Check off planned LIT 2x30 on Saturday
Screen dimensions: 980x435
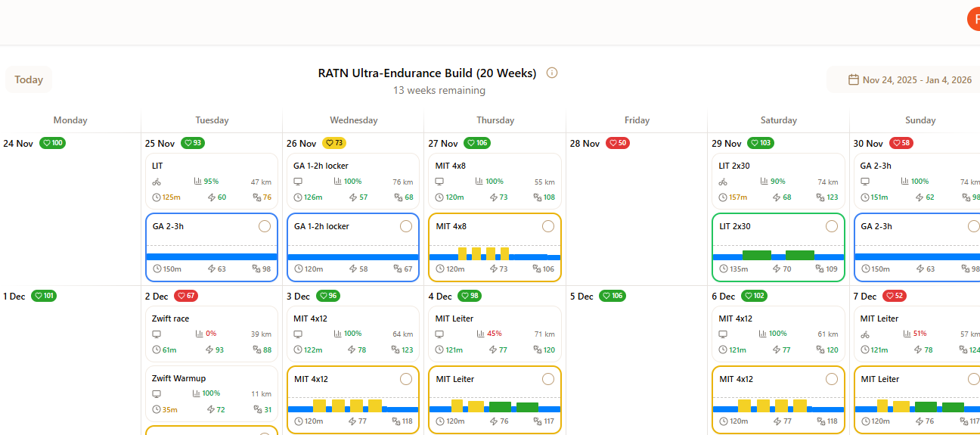832,226
